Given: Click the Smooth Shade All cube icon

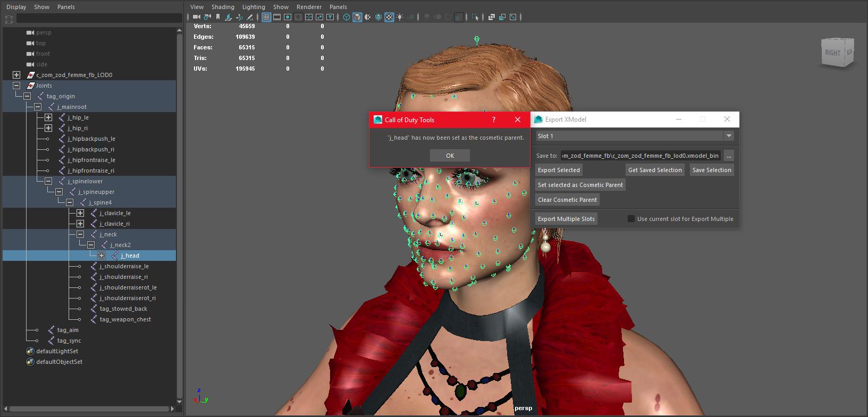Looking at the screenshot, I should 357,17.
